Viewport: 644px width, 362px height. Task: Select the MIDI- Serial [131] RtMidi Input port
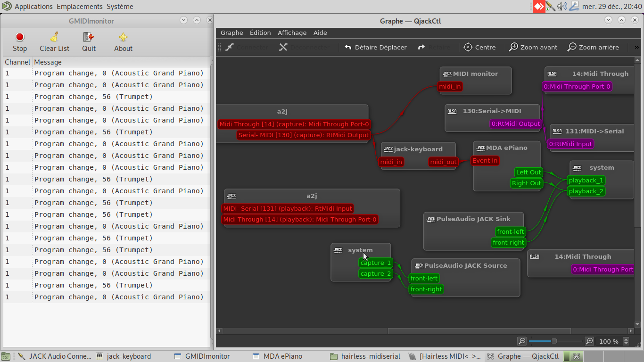(x=288, y=209)
